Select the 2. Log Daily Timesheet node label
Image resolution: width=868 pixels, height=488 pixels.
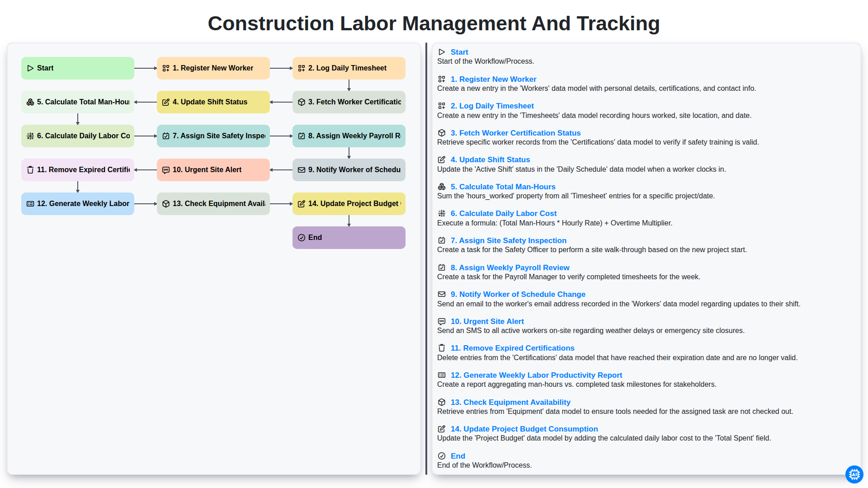(x=347, y=68)
